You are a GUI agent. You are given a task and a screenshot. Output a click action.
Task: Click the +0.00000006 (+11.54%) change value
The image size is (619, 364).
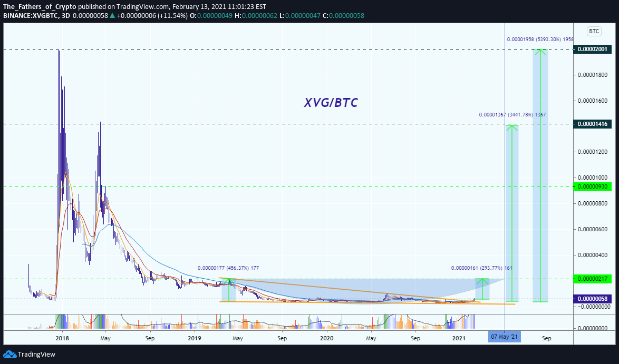[152, 16]
